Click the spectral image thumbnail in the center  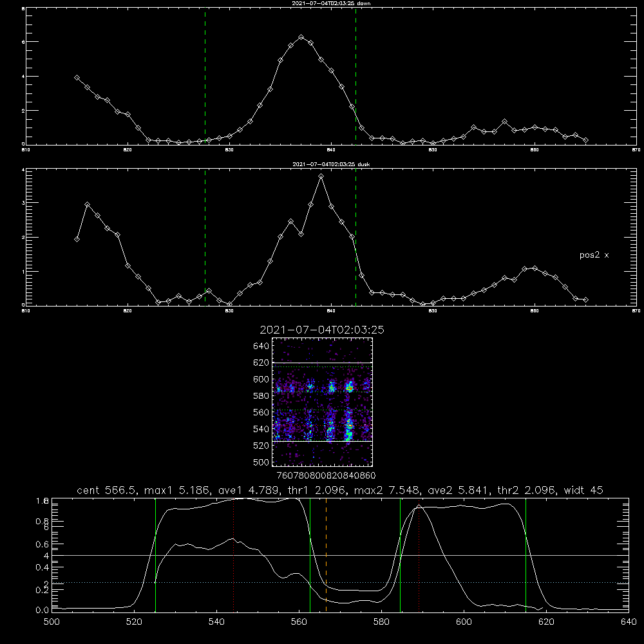pos(323,402)
